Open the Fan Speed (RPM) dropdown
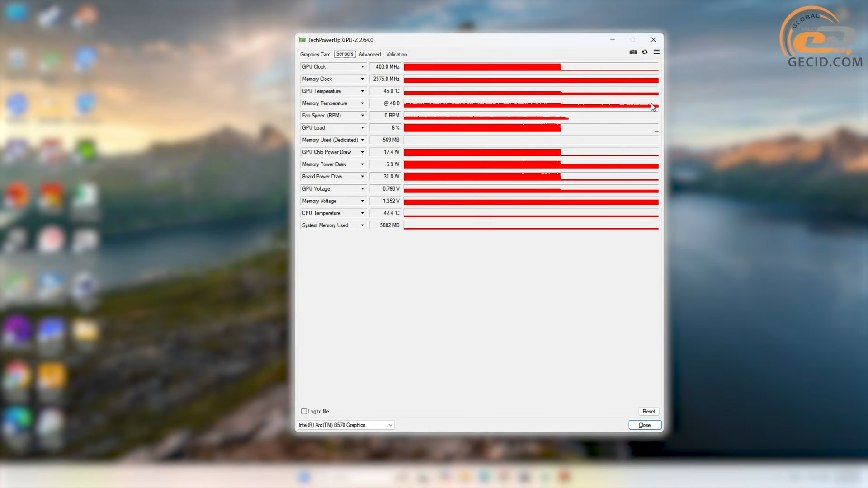Image resolution: width=868 pixels, height=488 pixels. tap(363, 116)
